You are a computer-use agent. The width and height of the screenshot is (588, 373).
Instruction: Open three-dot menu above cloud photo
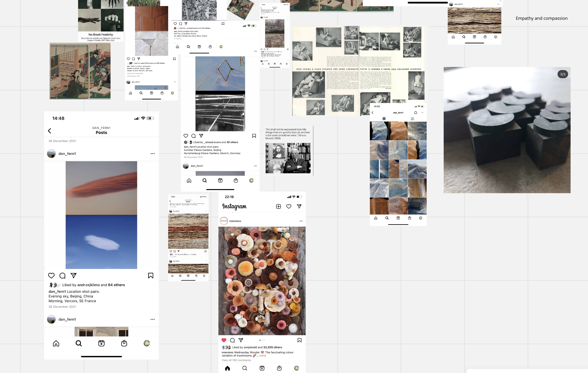coord(152,154)
